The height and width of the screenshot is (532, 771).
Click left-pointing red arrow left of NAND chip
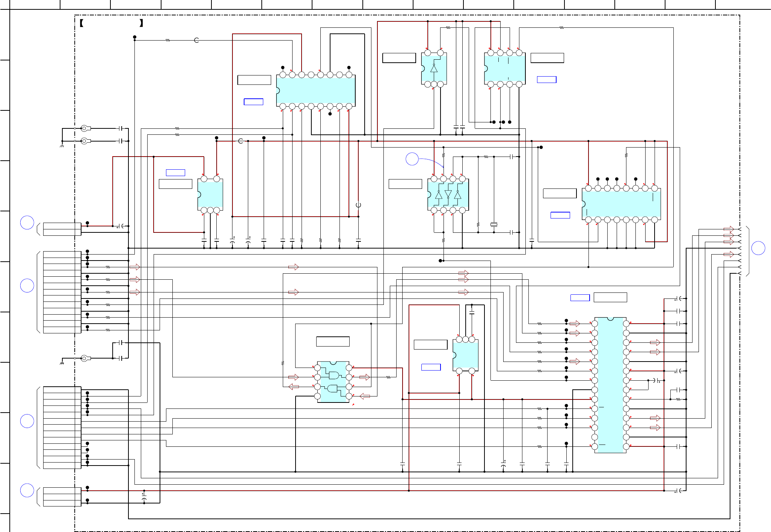pos(294,387)
